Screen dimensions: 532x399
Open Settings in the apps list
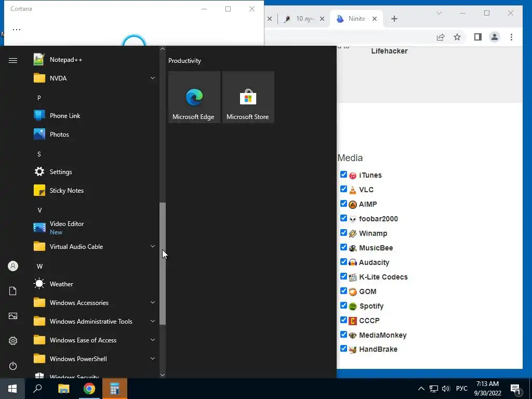95,171
